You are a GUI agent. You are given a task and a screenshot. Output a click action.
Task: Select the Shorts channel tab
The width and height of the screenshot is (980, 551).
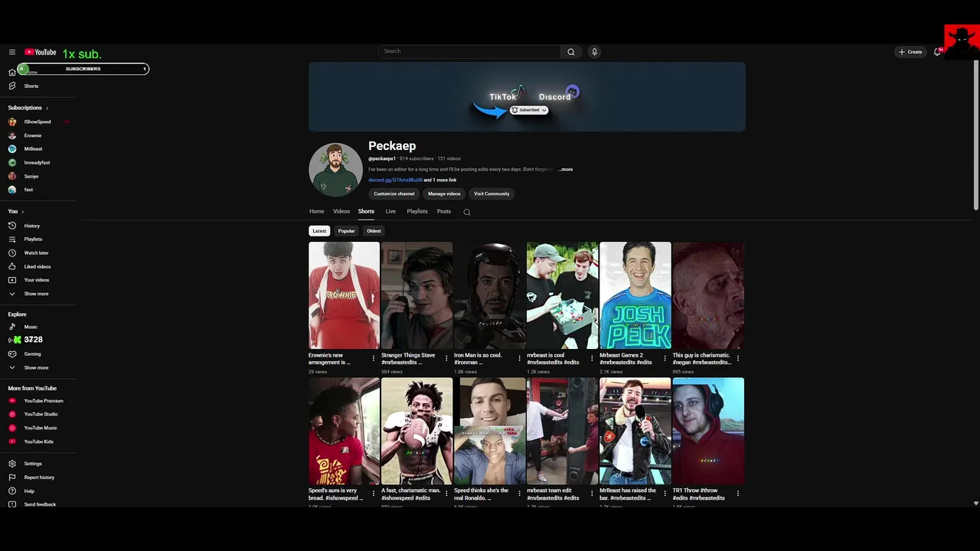pyautogui.click(x=366, y=211)
